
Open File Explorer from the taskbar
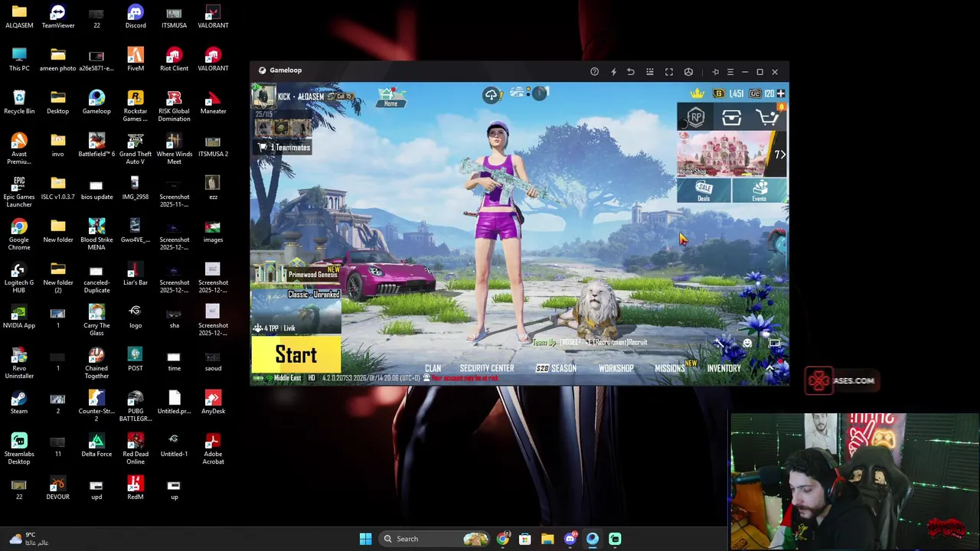547,539
